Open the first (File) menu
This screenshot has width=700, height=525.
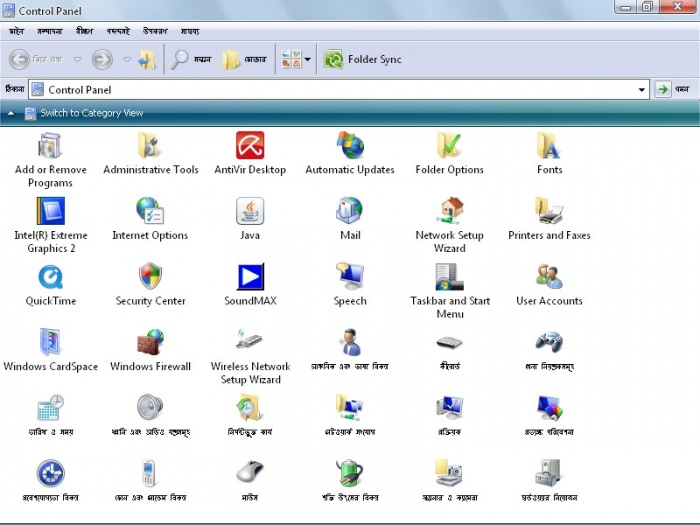(x=16, y=31)
